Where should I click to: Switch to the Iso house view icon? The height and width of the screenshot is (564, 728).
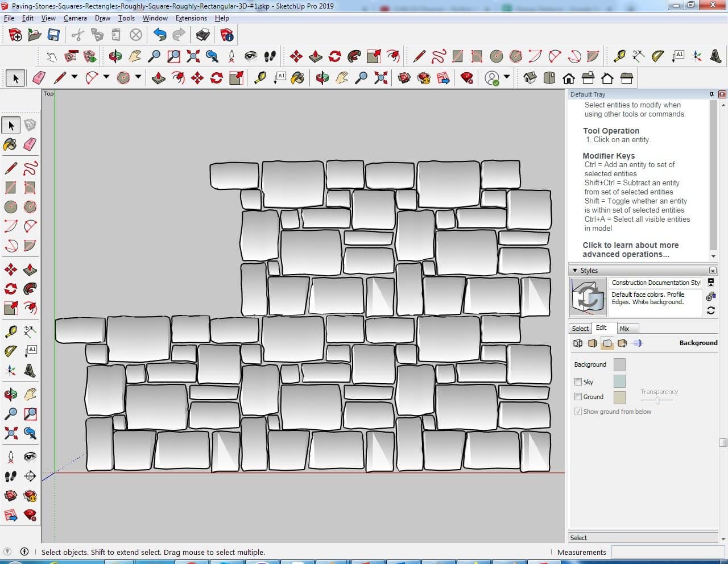click(x=530, y=78)
